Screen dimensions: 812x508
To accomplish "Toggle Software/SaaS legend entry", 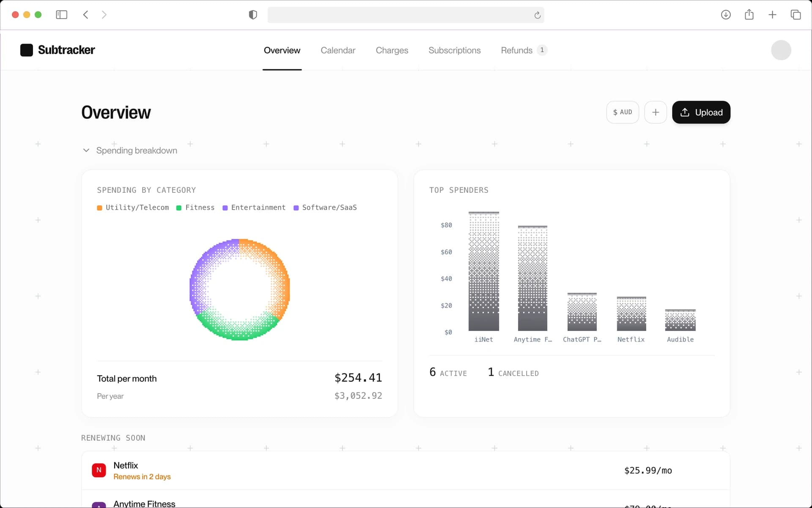I will (325, 208).
